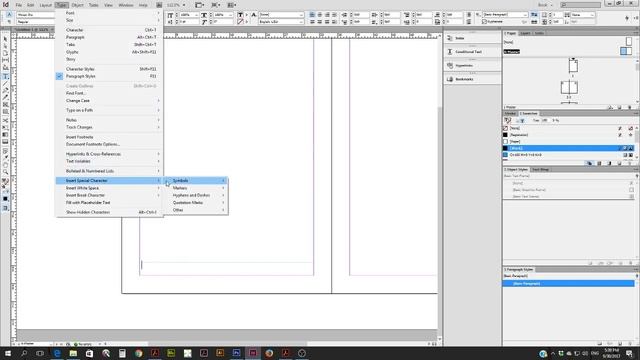Choose Symbols in the submenu
This screenshot has height=360, width=640.
196,180
